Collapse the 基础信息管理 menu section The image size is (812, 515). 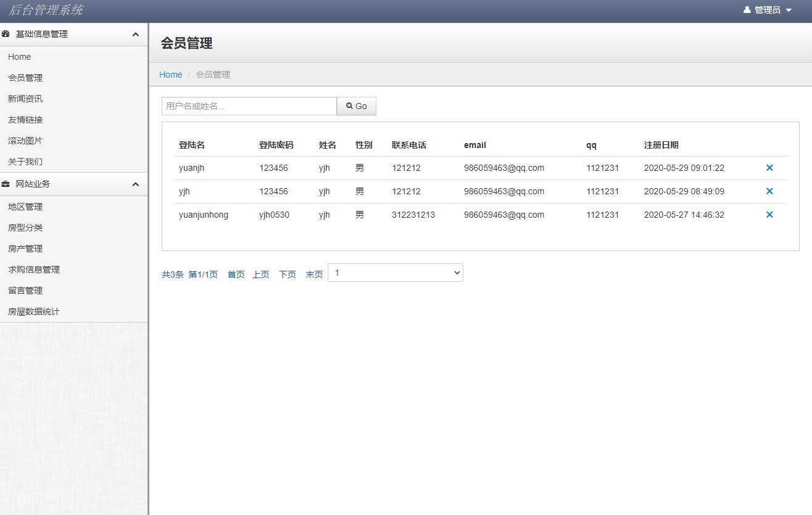[135, 34]
